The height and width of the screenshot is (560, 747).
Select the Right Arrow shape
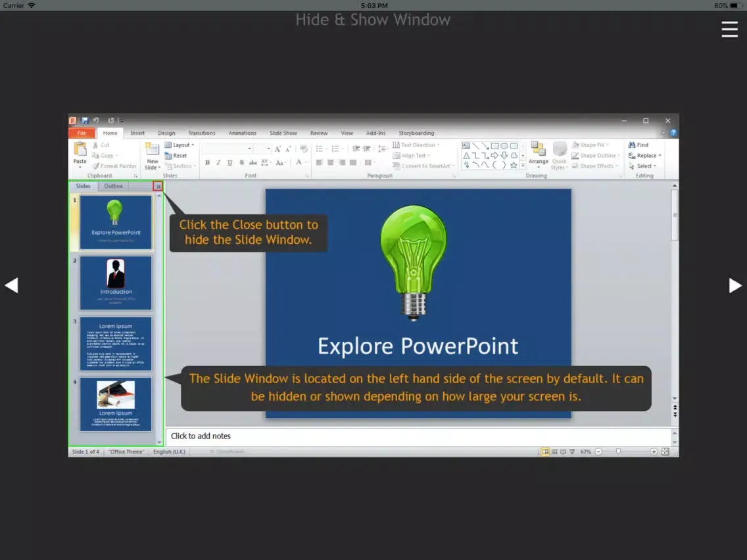tap(494, 156)
